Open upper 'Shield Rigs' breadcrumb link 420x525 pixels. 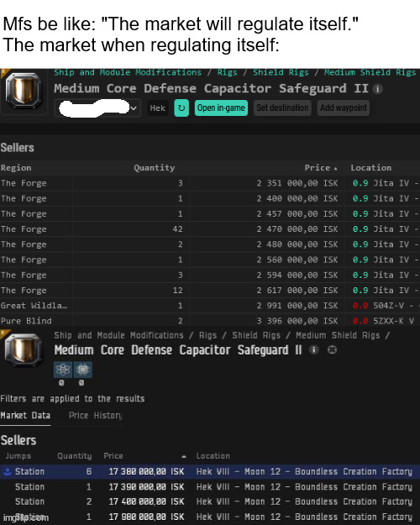(x=281, y=72)
